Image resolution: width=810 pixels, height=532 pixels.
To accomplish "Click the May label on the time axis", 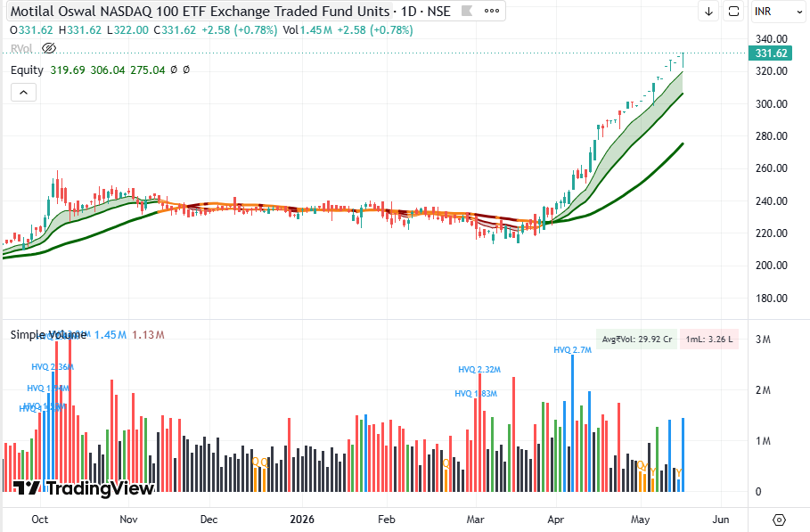I will pos(641,520).
